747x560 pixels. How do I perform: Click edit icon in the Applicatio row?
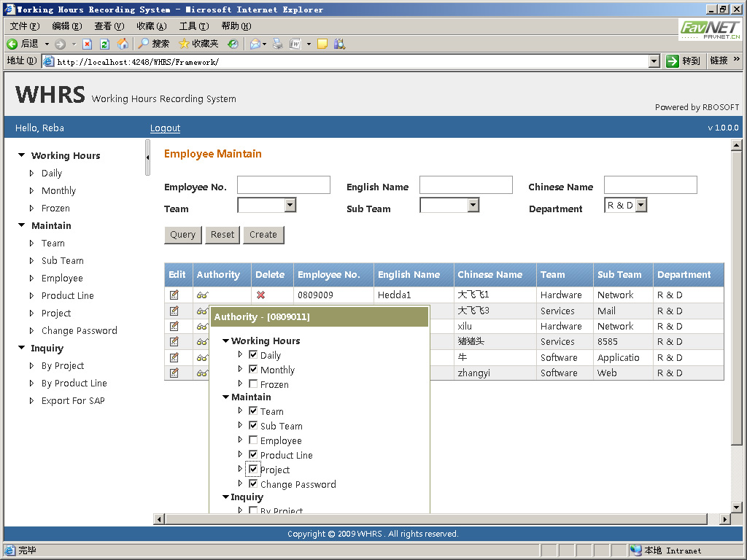[x=174, y=357]
